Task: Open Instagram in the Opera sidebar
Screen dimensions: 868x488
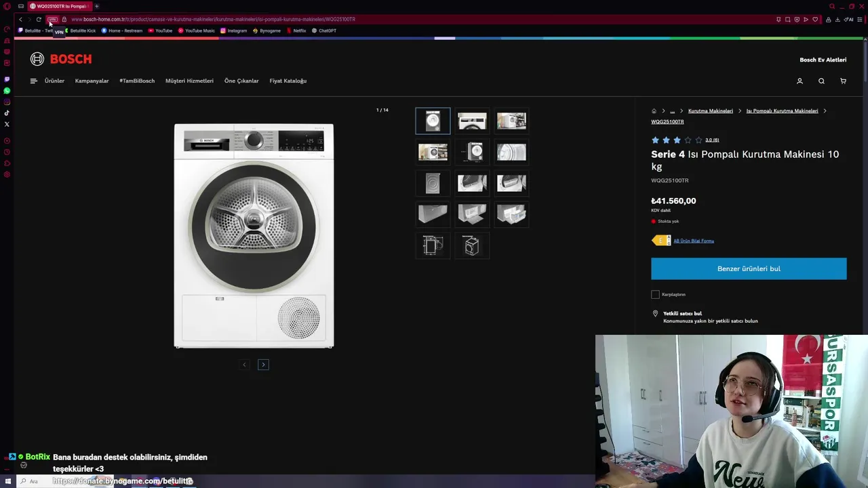Action: tap(7, 102)
